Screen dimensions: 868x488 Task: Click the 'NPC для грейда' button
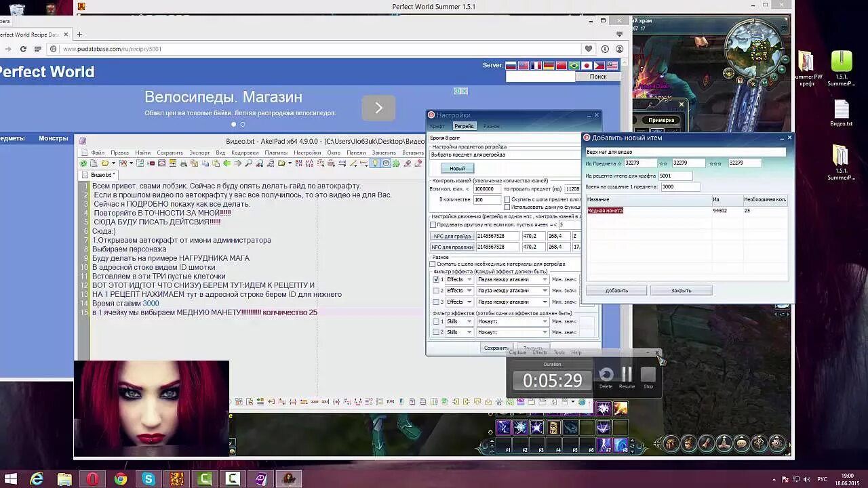(x=452, y=236)
